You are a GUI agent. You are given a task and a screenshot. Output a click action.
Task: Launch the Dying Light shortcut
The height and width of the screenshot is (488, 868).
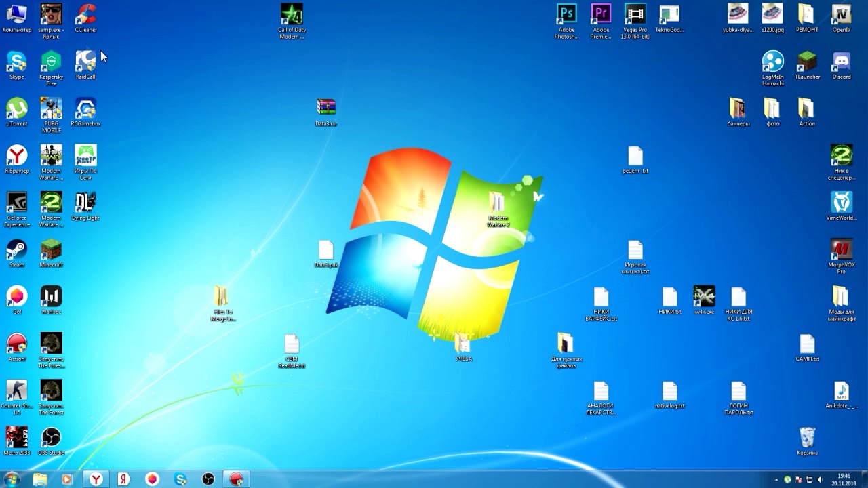(x=85, y=207)
